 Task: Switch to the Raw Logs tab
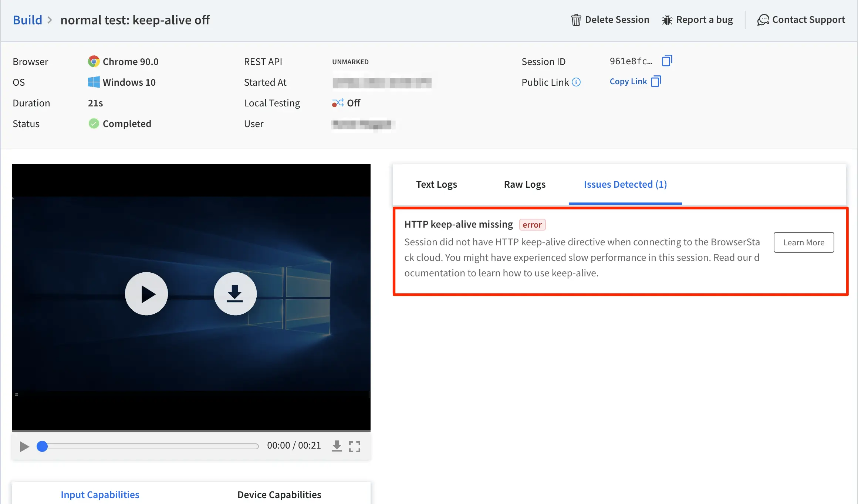point(524,184)
